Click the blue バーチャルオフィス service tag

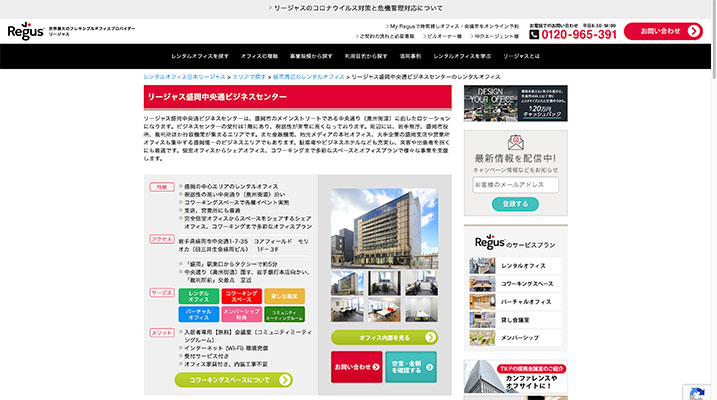198,314
